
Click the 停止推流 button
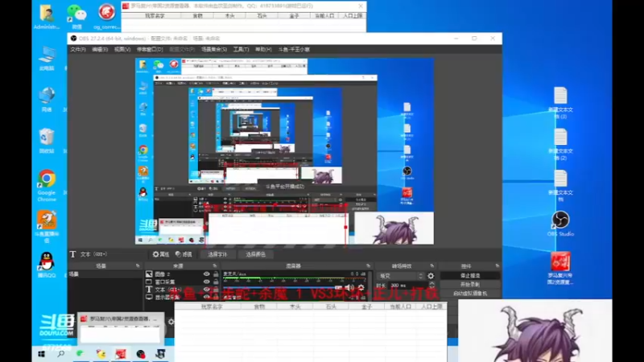point(470,275)
